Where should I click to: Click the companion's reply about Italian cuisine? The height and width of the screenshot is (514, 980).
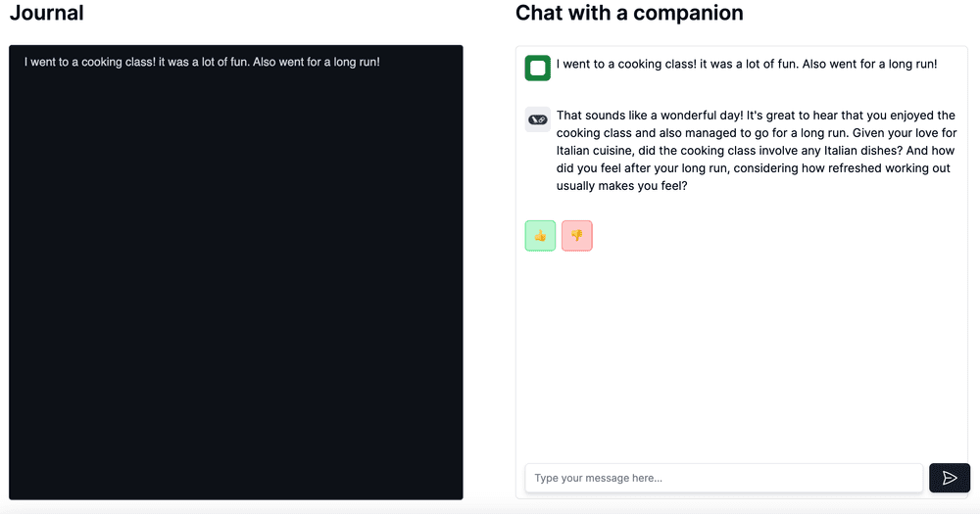coord(757,151)
